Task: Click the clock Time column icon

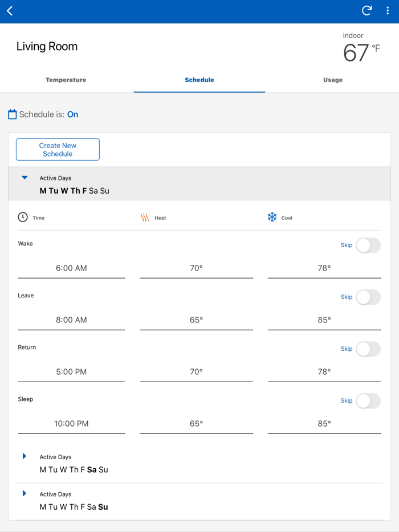Action: coord(23,217)
